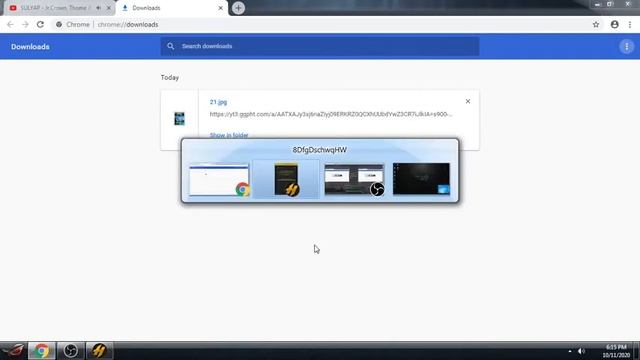The image size is (640, 360).
Task: Click the Downloads page title heading
Action: [30, 47]
